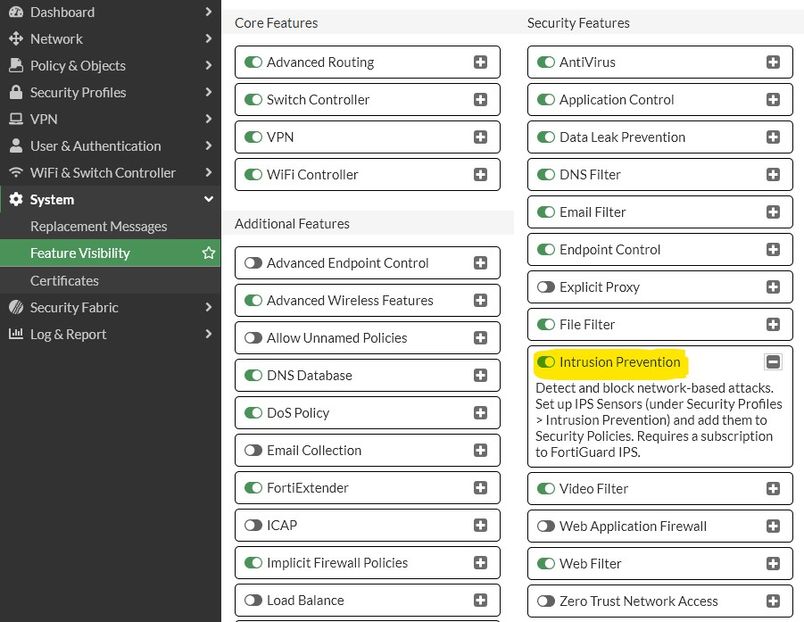This screenshot has width=804, height=622.
Task: Click the Policy & Objects document icon
Action: tap(15, 66)
